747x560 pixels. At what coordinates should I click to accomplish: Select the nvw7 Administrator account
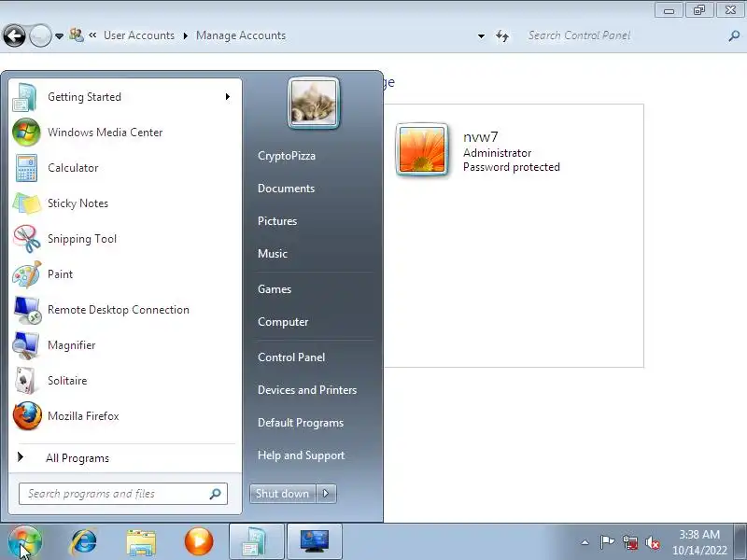coord(478,150)
